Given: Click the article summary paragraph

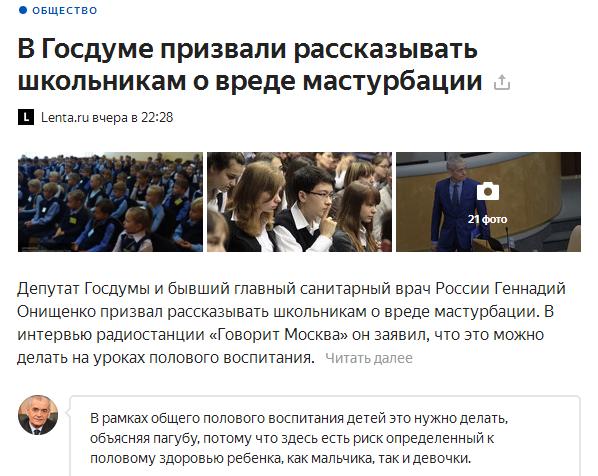Looking at the screenshot, I should pyautogui.click(x=291, y=323).
